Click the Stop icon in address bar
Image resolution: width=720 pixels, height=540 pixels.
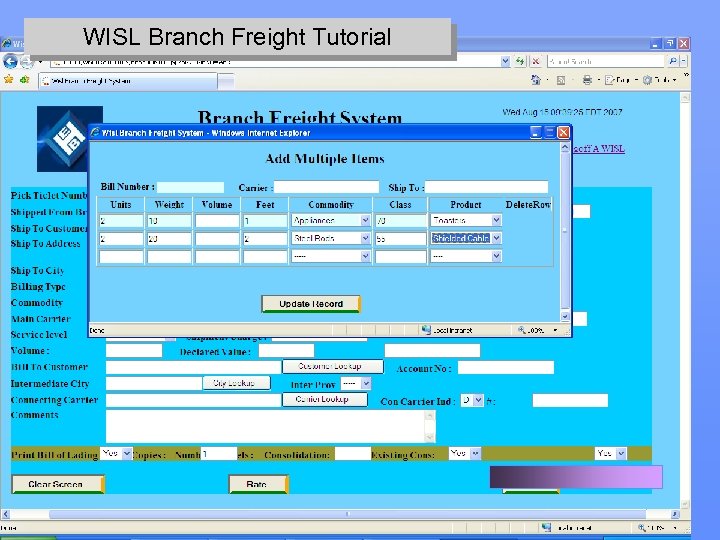pos(535,61)
